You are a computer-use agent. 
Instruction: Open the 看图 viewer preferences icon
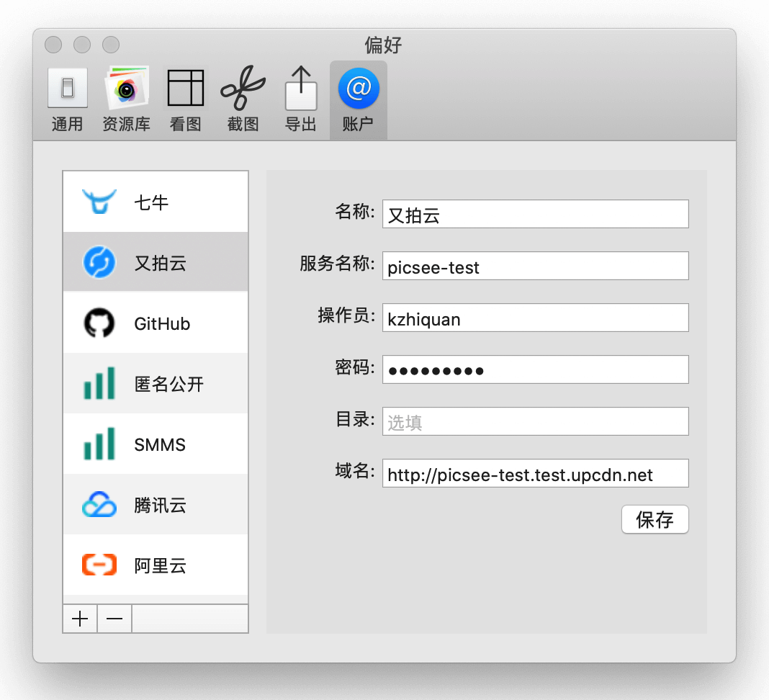pyautogui.click(x=185, y=88)
